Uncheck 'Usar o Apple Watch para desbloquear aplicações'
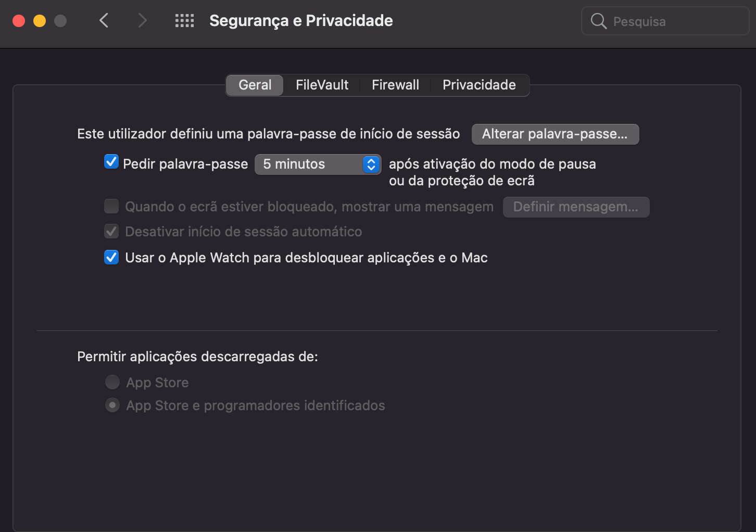The width and height of the screenshot is (756, 532). coord(111,257)
